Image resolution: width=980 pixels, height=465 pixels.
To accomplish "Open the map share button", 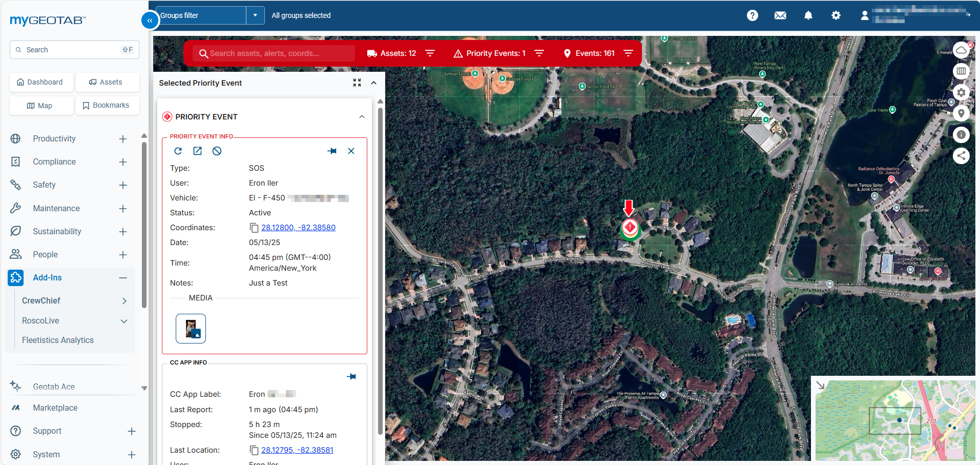I will pyautogui.click(x=961, y=156).
